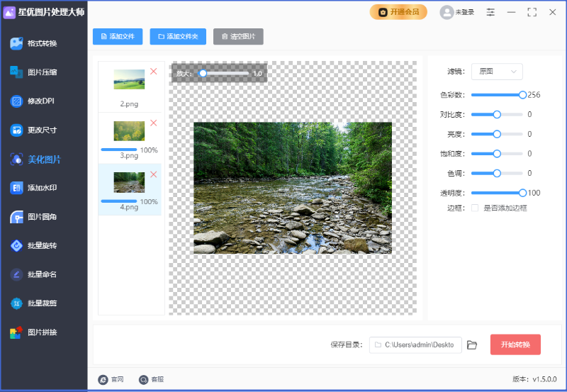Select the 图片压缩 sidebar icon
The width and height of the screenshot is (567, 392).
tap(16, 72)
